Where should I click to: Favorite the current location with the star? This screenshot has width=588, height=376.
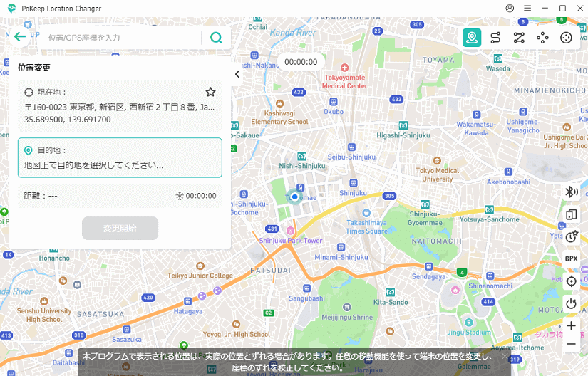[210, 92]
